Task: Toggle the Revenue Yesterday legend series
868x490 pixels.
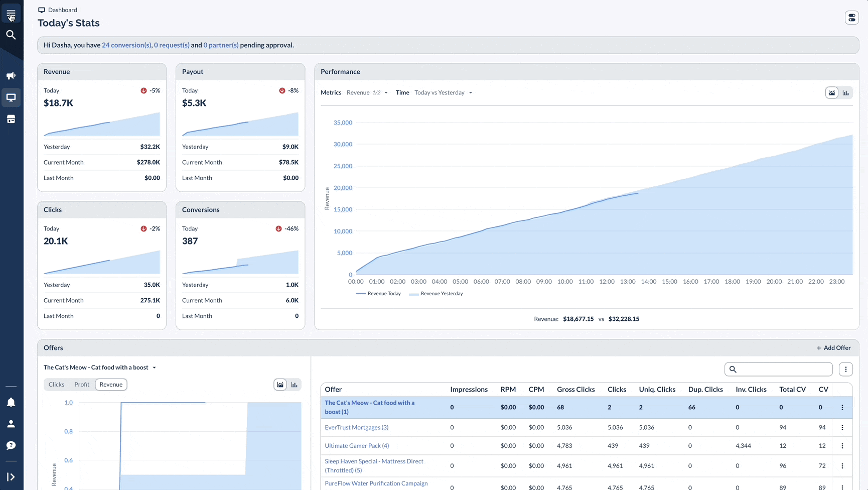Action: click(x=436, y=294)
